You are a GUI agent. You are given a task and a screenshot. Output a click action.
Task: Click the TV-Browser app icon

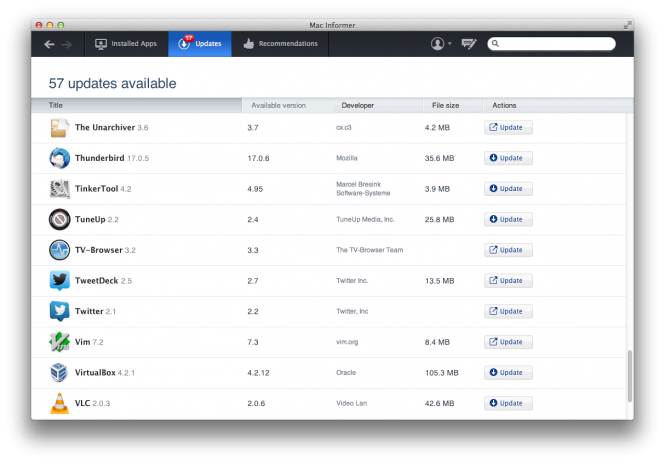tap(59, 250)
